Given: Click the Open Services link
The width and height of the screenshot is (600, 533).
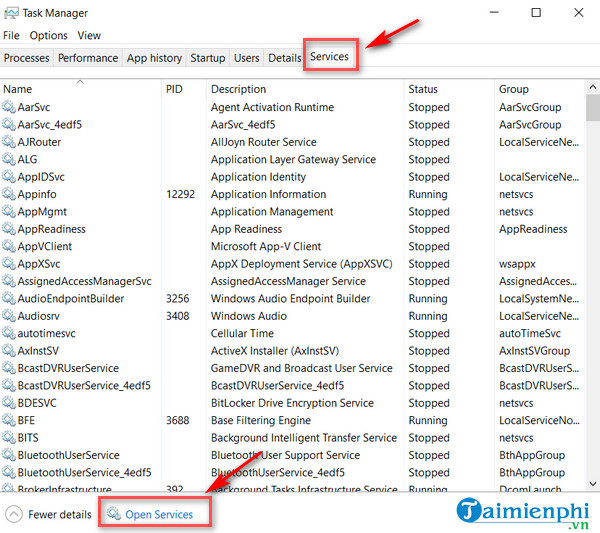Looking at the screenshot, I should click(159, 515).
